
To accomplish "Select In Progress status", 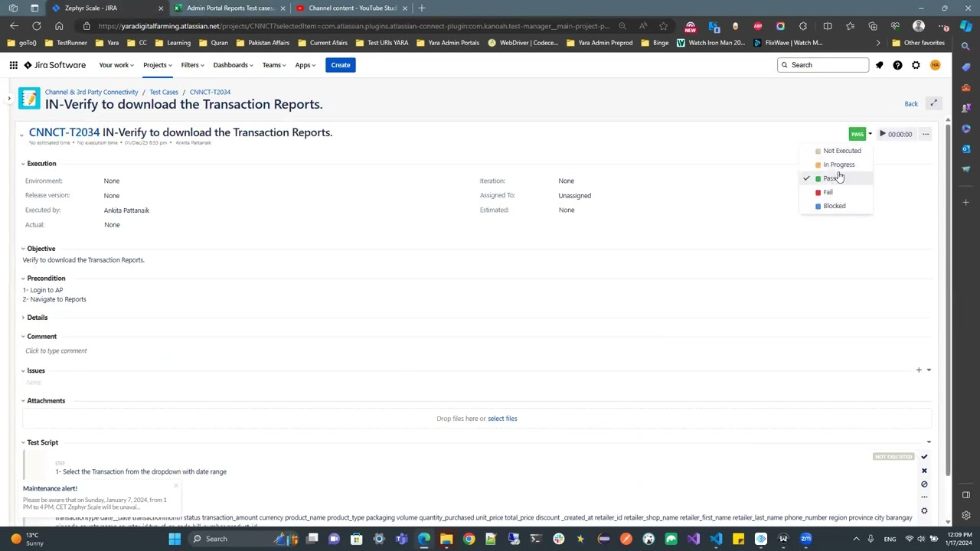I will [x=836, y=165].
